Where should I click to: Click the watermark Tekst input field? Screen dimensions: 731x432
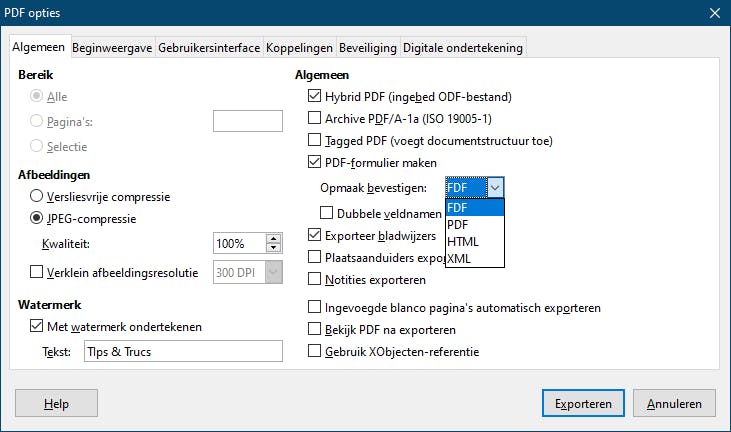click(183, 351)
